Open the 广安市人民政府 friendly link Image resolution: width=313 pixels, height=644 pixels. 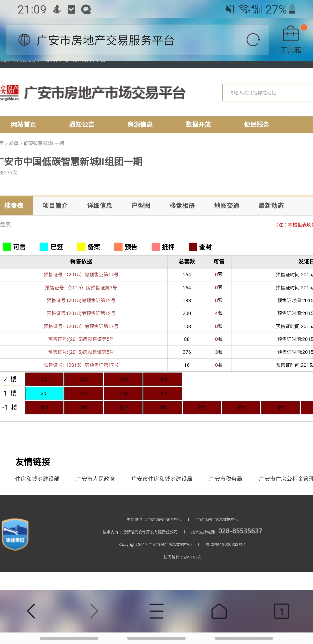point(95,479)
